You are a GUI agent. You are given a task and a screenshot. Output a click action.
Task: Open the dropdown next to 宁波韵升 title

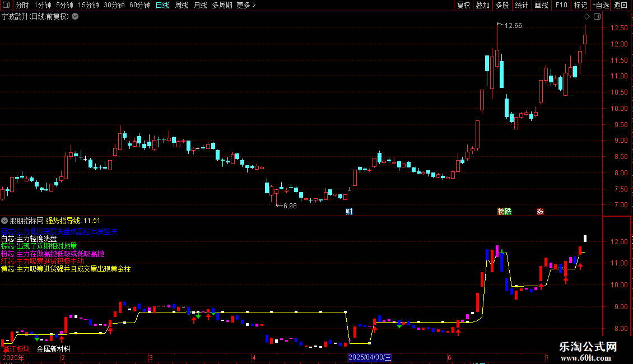[75, 17]
